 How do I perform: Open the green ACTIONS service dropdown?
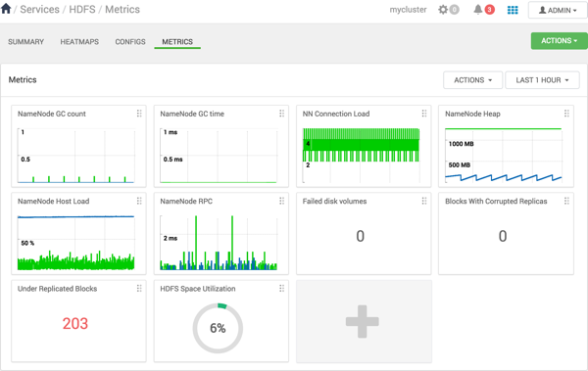pos(560,41)
